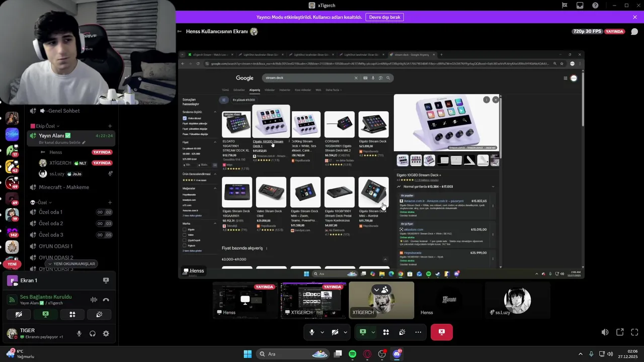Open Spotify from the taskbar
Viewport: 644px width, 362px height.
(x=352, y=354)
